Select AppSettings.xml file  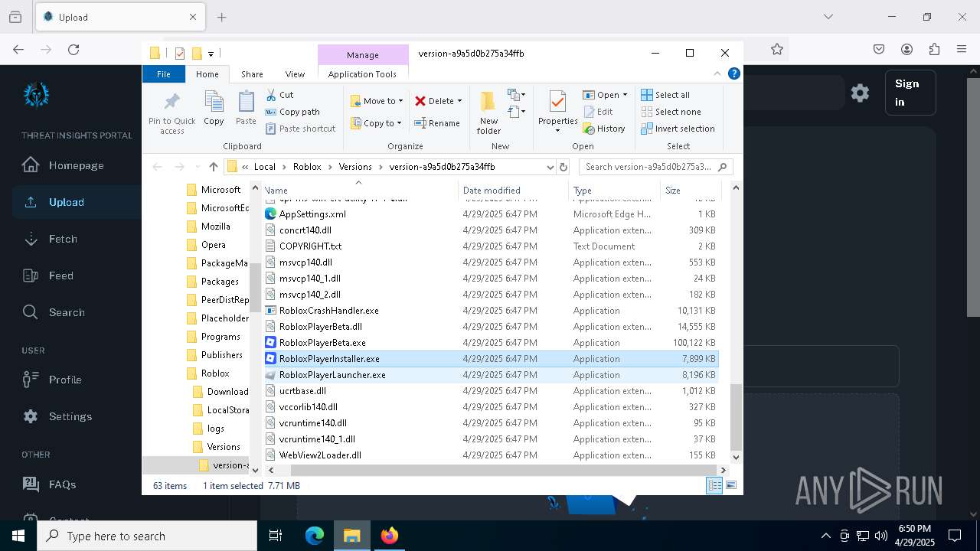pos(492,214)
